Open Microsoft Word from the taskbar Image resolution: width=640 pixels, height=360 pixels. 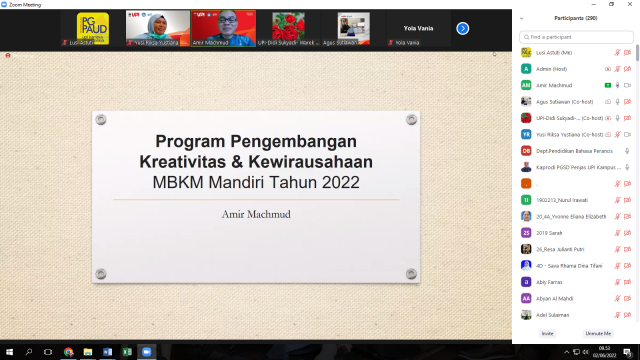click(107, 352)
